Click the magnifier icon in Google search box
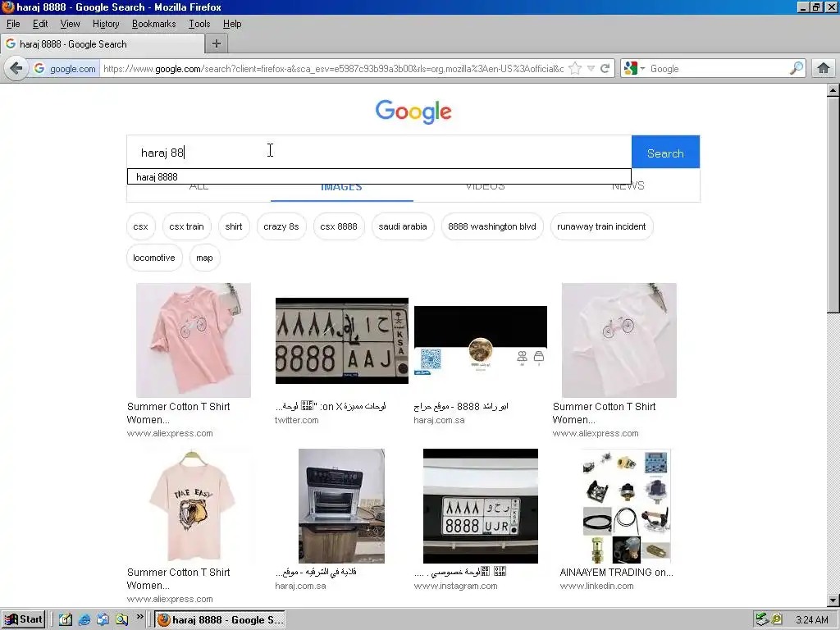 [x=796, y=68]
